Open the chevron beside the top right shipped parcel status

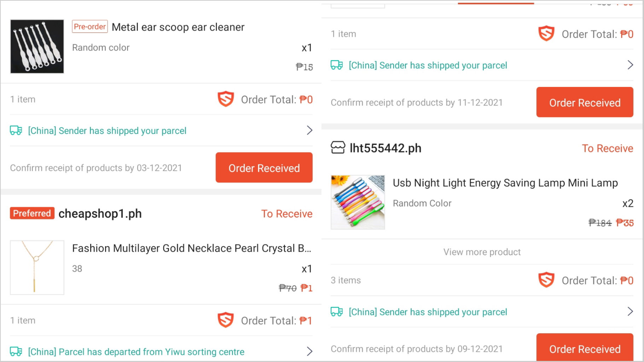click(630, 65)
